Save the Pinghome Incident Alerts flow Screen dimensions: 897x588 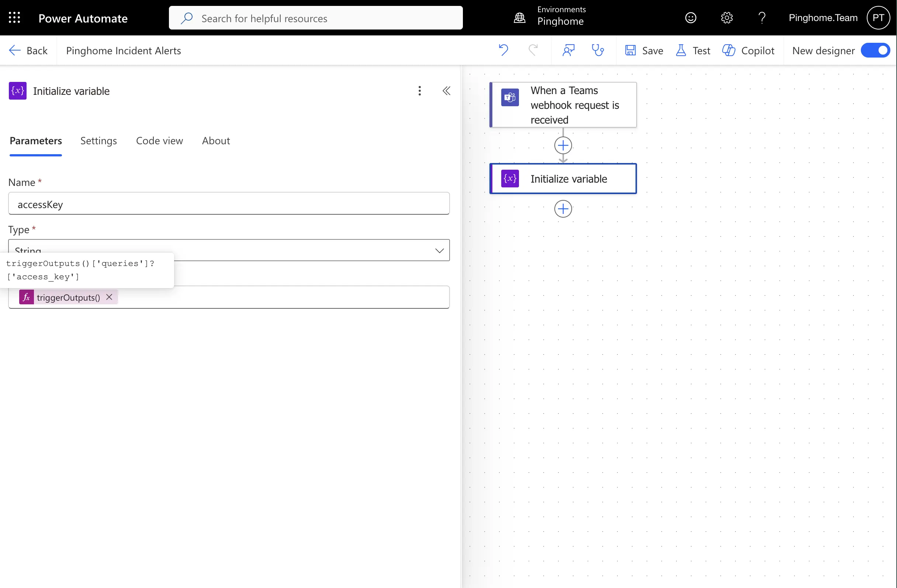644,50
